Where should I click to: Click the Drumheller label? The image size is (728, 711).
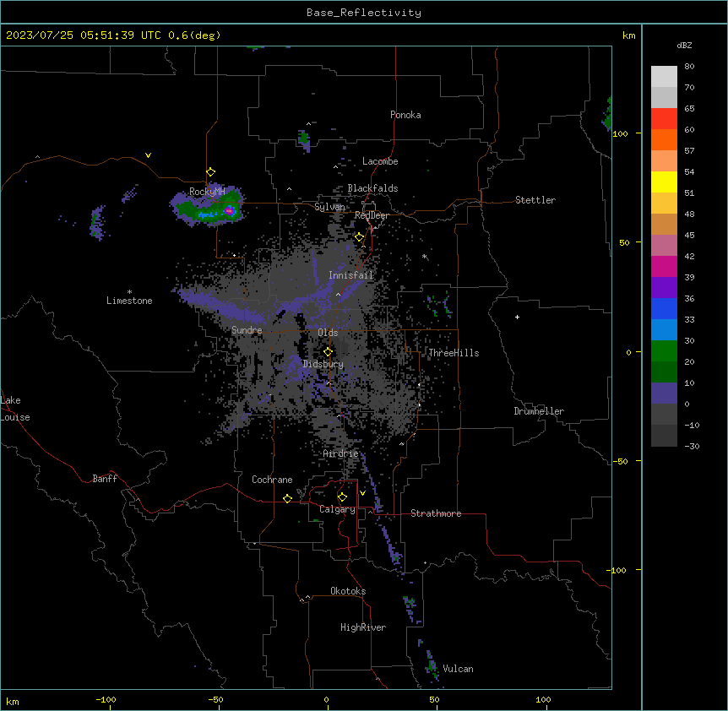click(539, 411)
